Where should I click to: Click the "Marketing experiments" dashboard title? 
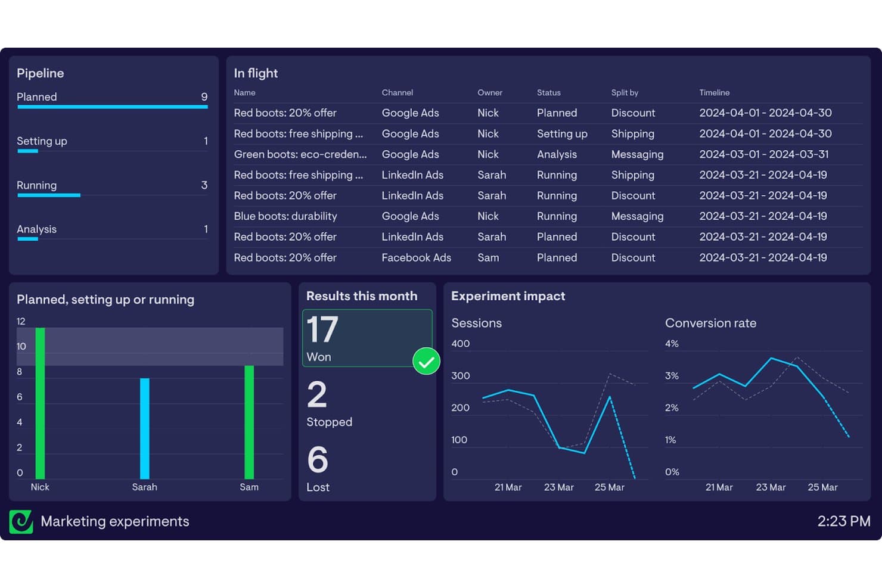point(115,521)
